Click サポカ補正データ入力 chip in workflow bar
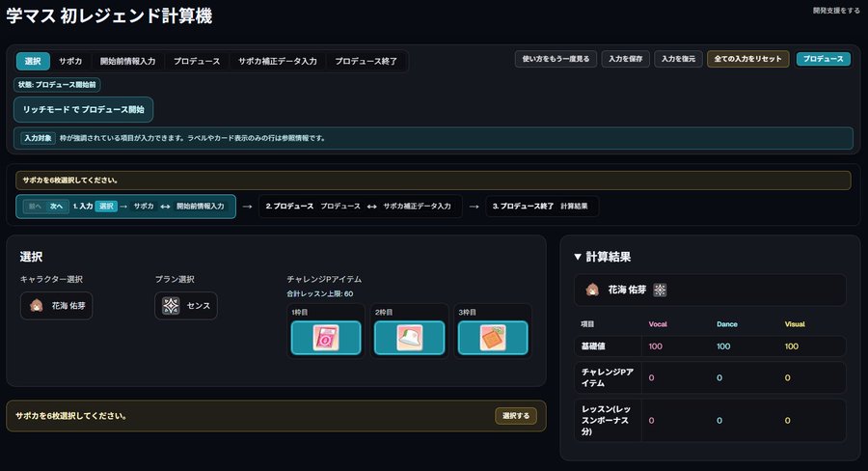Viewport: 868px width, 471px height. pyautogui.click(x=417, y=207)
